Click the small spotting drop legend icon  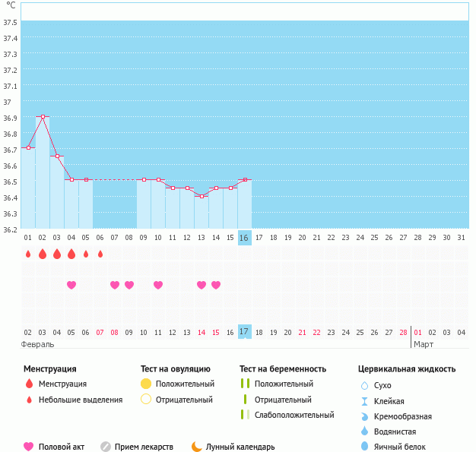click(x=29, y=400)
